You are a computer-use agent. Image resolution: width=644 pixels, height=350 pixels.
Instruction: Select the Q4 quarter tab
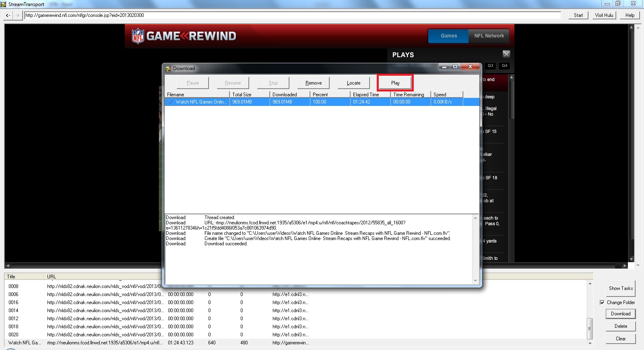click(x=504, y=66)
